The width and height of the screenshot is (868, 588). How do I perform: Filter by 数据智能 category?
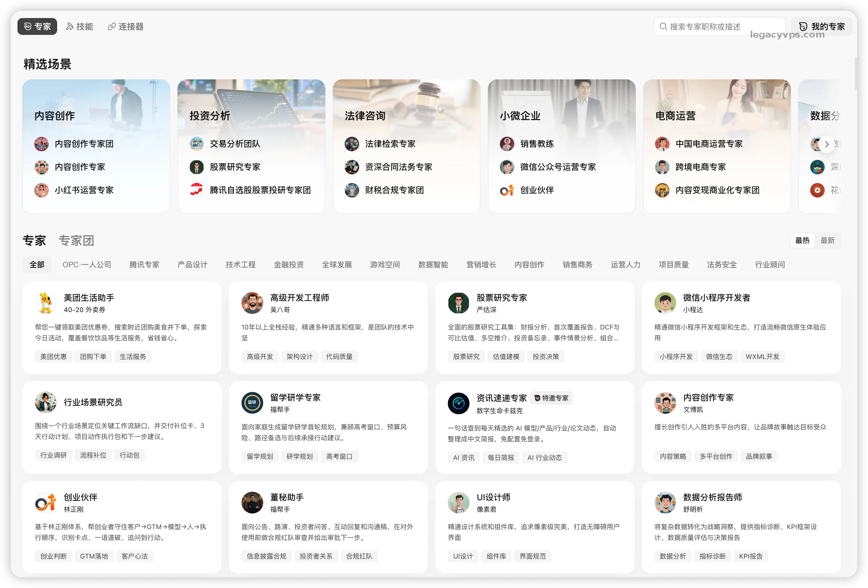[433, 265]
